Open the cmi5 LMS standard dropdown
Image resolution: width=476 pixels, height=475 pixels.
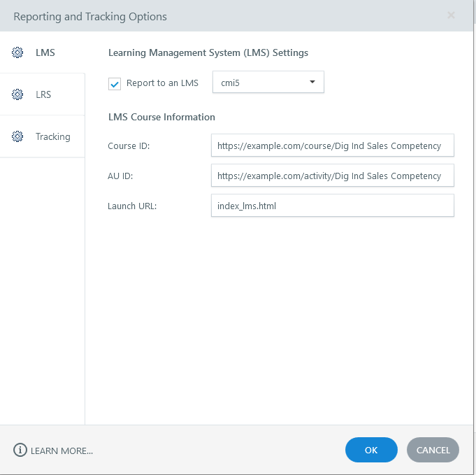point(268,83)
